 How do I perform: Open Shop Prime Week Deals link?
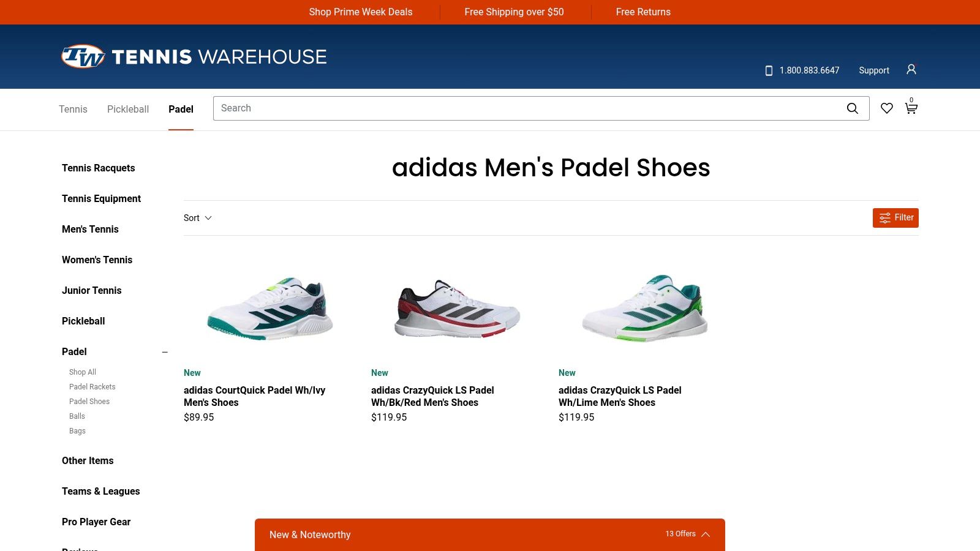point(360,12)
